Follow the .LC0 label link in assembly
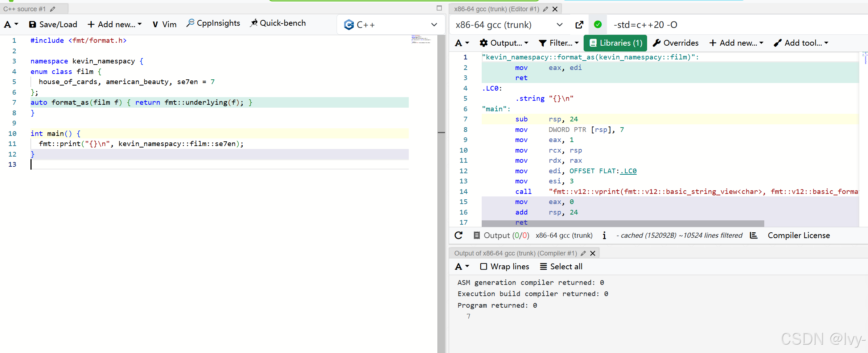 pos(628,171)
